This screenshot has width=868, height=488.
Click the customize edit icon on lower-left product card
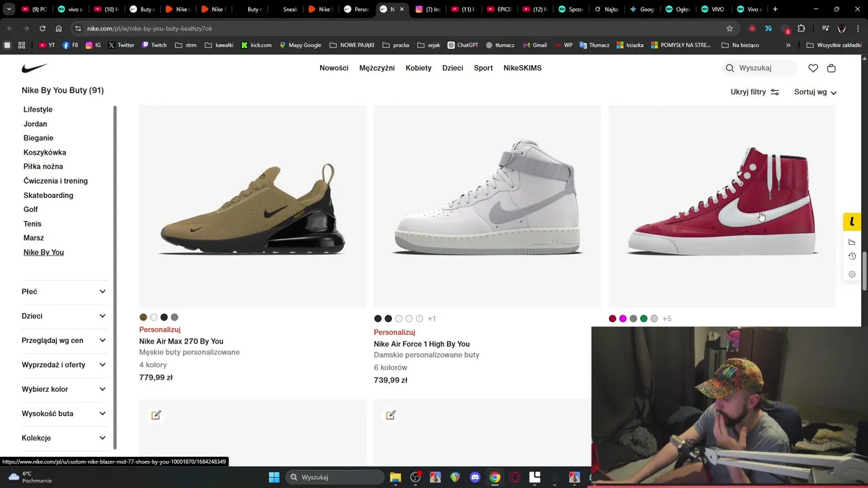[156, 415]
